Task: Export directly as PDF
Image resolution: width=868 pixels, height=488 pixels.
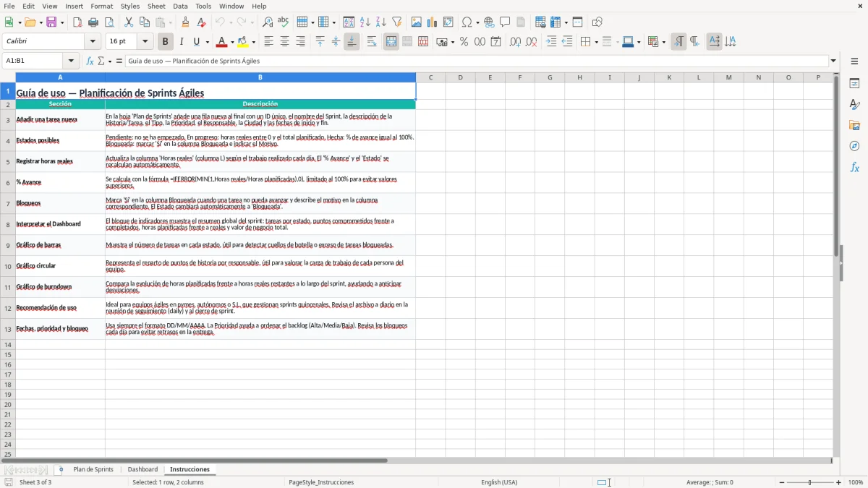Action: 77,22
